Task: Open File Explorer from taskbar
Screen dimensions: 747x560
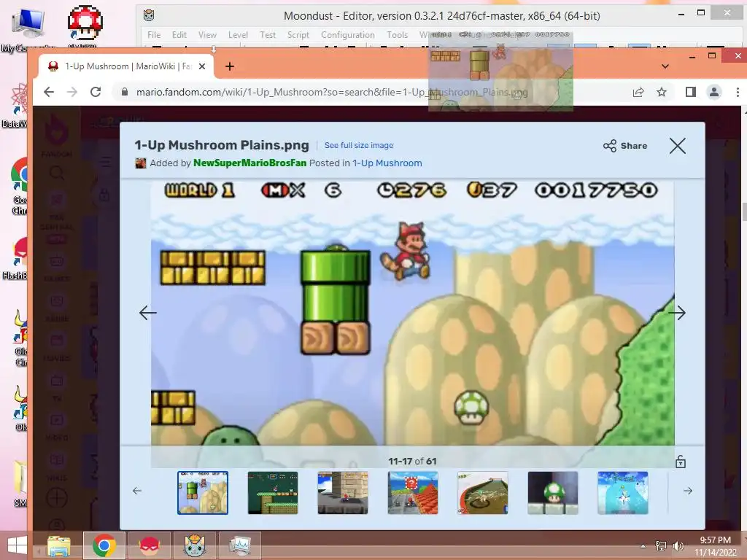Action: coord(58,545)
